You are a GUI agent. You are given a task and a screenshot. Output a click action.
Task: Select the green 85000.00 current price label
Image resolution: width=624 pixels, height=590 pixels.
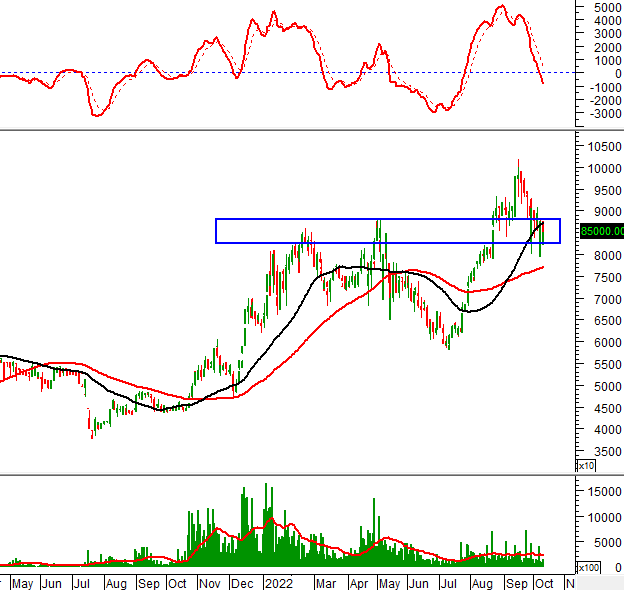tap(602, 231)
